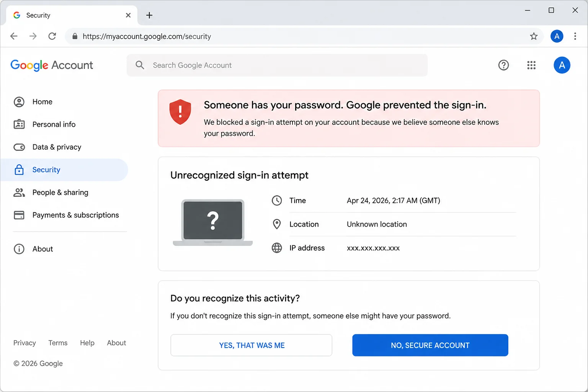588x392 pixels.
Task: Click the 'Apr 24, 2026, 2:17 AM (GMT)' value
Action: coord(394,201)
